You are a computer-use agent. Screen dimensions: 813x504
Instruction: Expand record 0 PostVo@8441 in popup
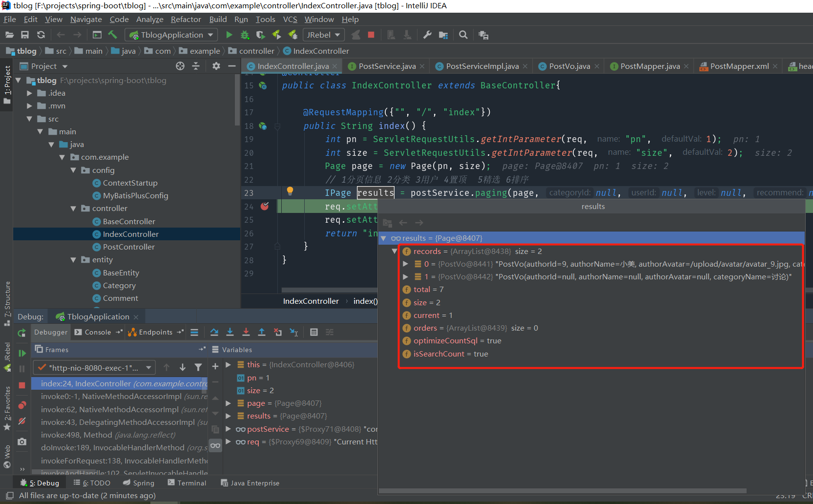point(405,264)
